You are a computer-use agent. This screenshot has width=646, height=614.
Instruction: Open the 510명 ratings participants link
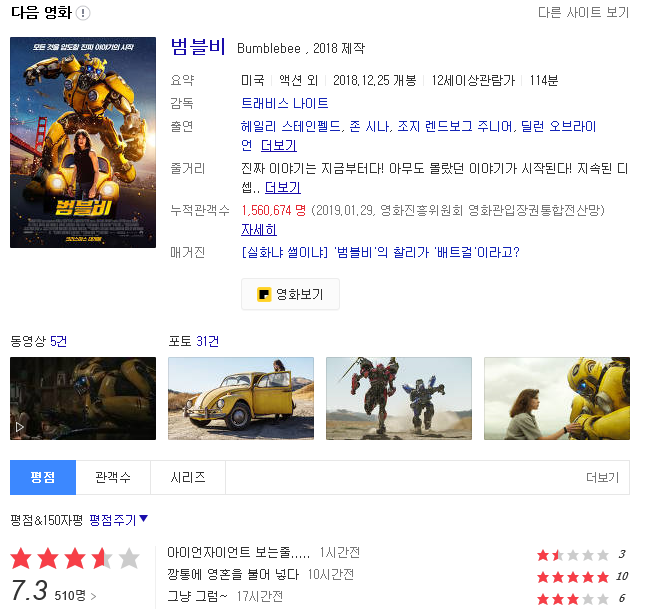click(75, 595)
